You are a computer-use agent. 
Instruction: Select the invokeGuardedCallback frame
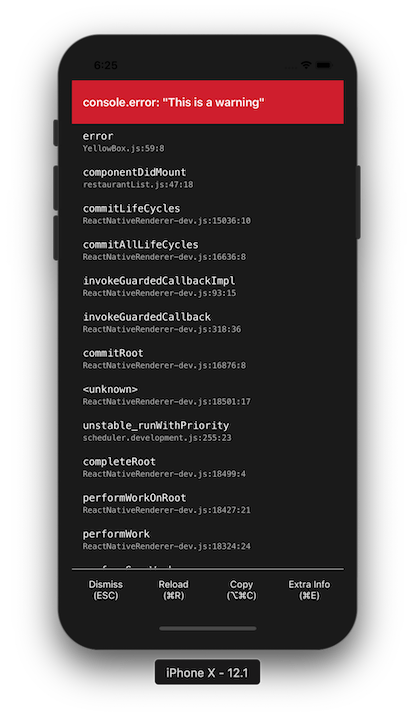pyautogui.click(x=208, y=322)
